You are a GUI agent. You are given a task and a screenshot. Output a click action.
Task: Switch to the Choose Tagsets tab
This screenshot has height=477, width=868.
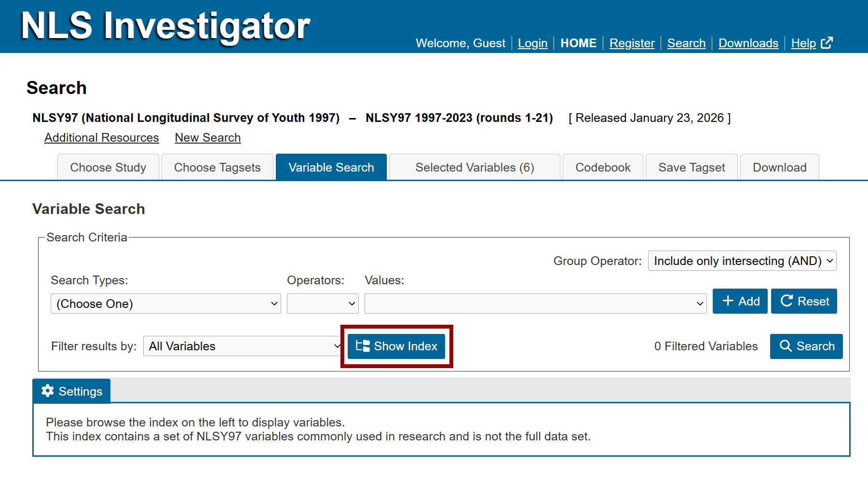(x=217, y=167)
